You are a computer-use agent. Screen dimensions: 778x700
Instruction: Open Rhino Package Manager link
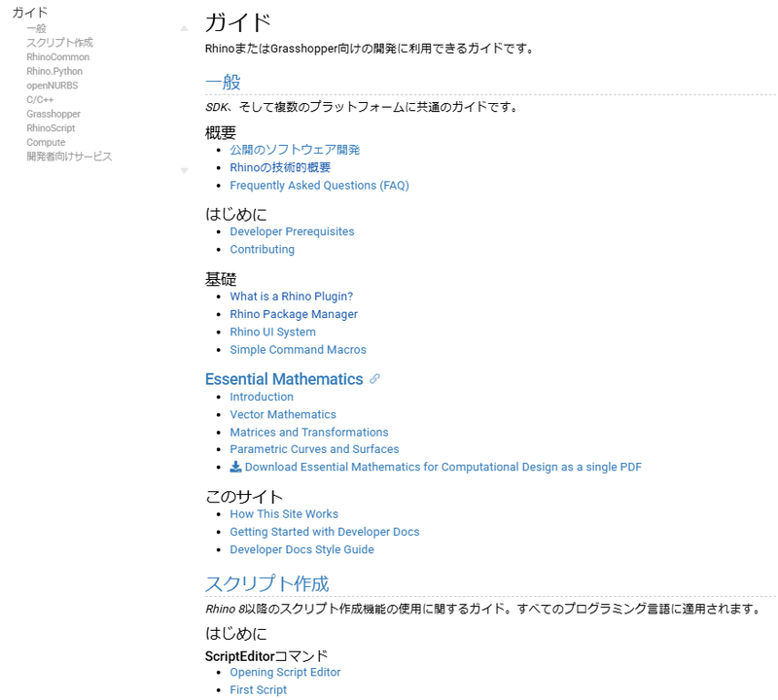pyautogui.click(x=294, y=315)
